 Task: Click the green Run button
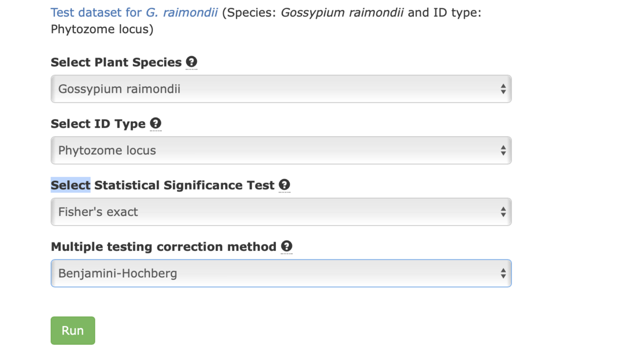click(x=73, y=330)
